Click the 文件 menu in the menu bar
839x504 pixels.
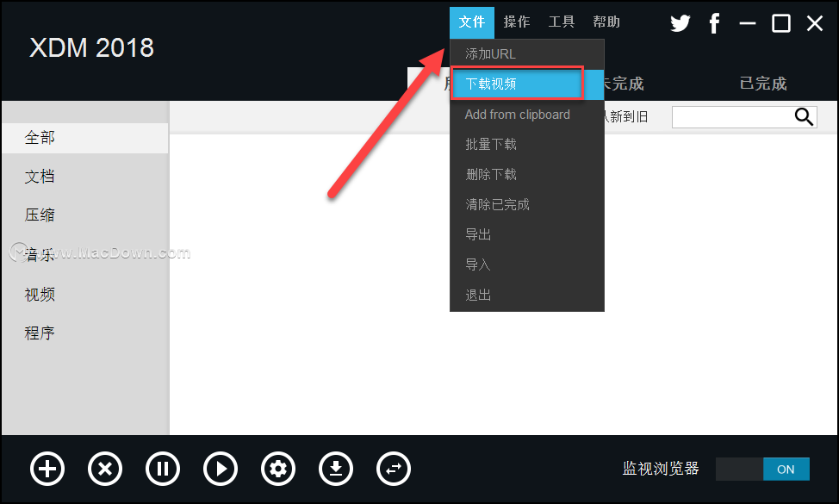(472, 22)
